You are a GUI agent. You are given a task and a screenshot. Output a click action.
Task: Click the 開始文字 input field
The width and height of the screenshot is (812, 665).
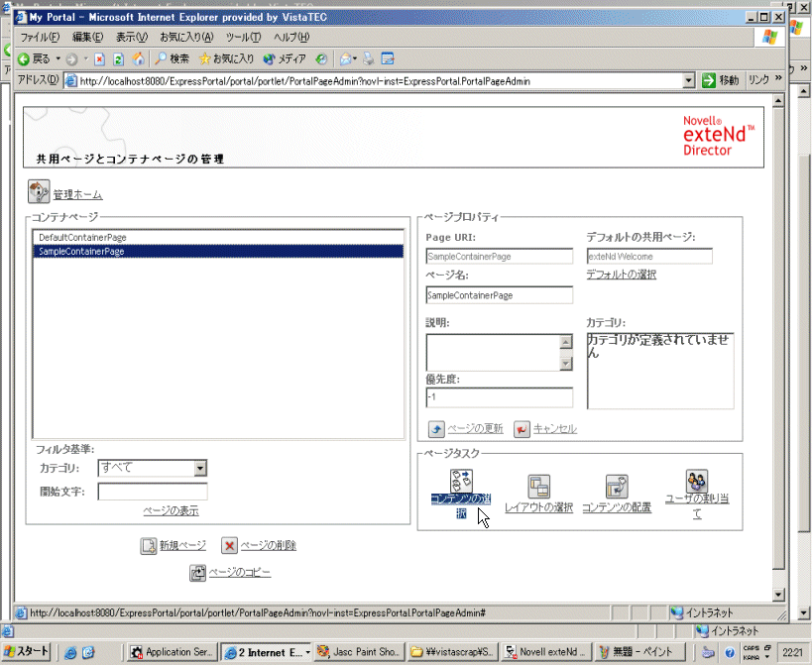tap(153, 492)
